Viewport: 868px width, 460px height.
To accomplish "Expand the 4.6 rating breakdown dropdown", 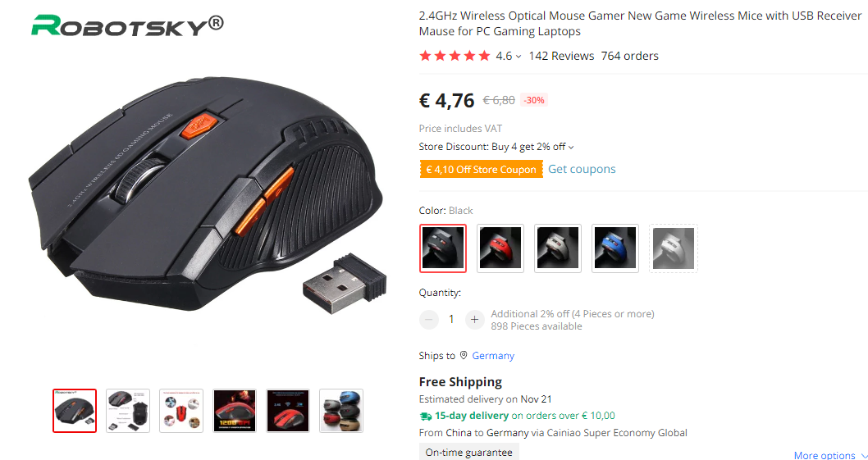I will (519, 57).
